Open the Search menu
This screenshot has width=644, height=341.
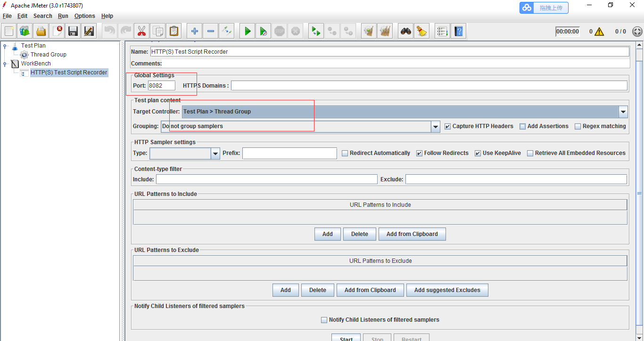42,16
